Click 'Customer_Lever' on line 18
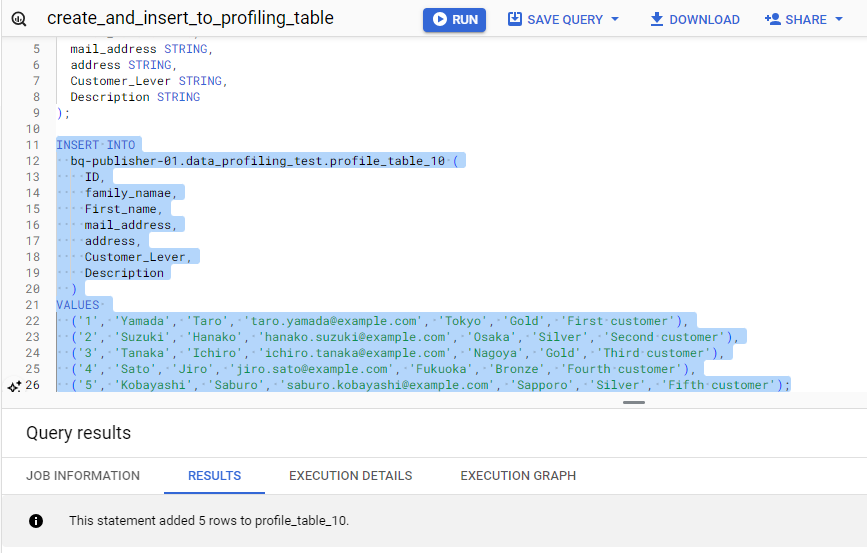Viewport: 867px width, 553px height. pos(135,257)
